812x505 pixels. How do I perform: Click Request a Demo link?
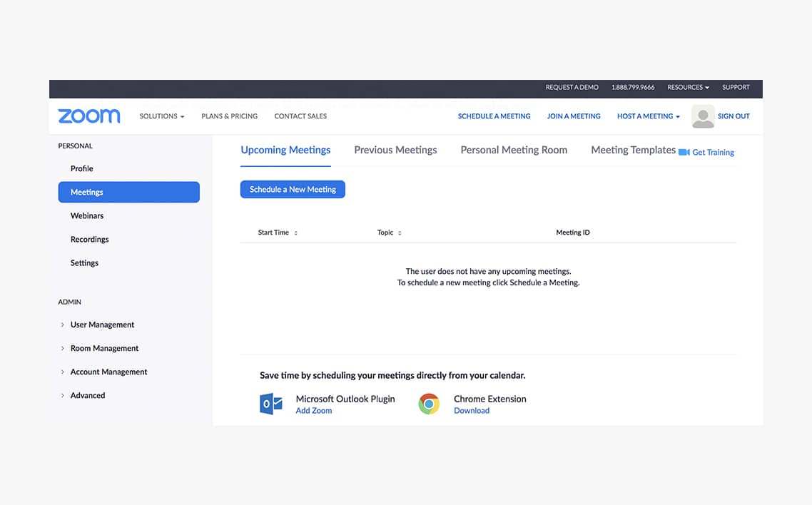click(572, 88)
